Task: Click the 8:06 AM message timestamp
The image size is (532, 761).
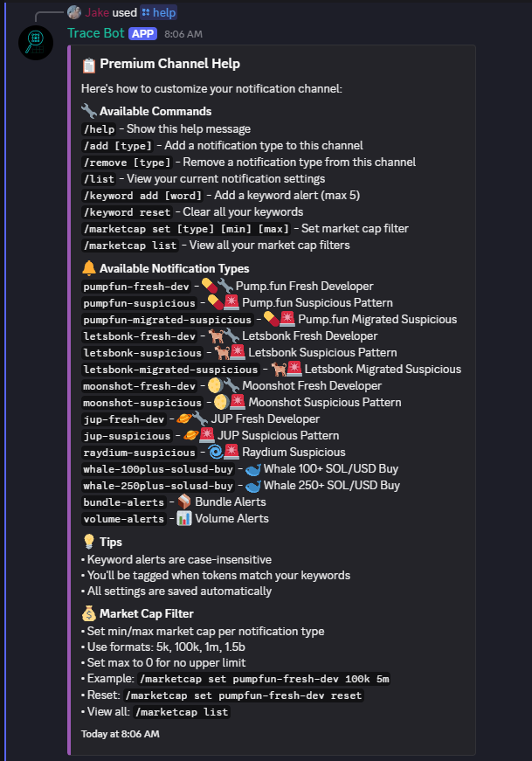Action: [183, 34]
